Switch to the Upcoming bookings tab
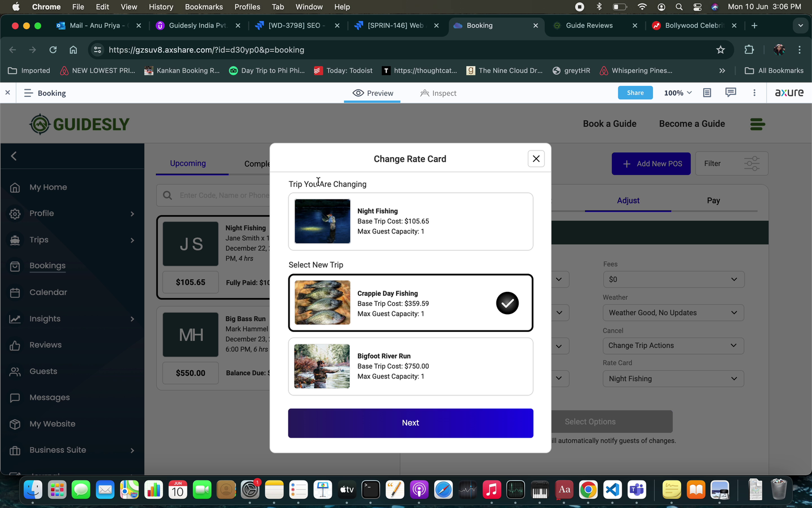The height and width of the screenshot is (508, 812). tap(188, 164)
